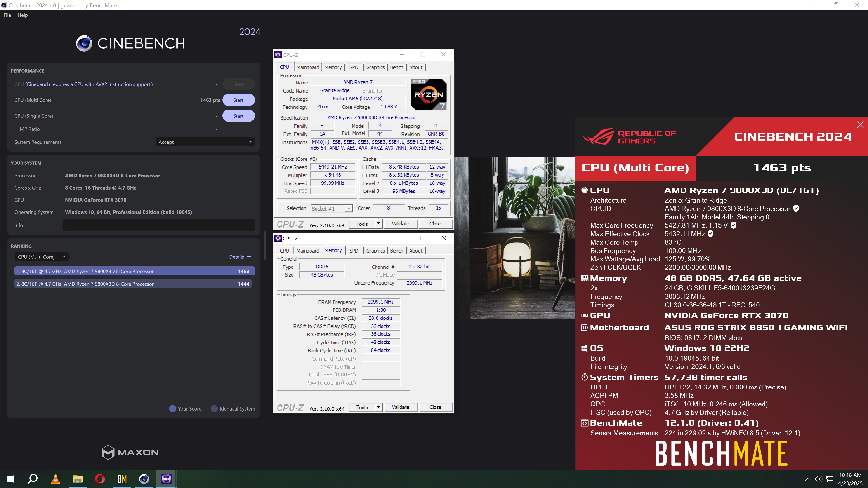Click CAS# Latency 30.0 clocks value
Screen dimensions: 868x488
[380, 318]
